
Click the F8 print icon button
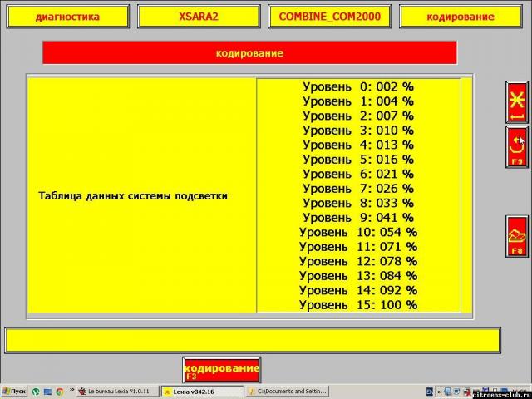[517, 236]
